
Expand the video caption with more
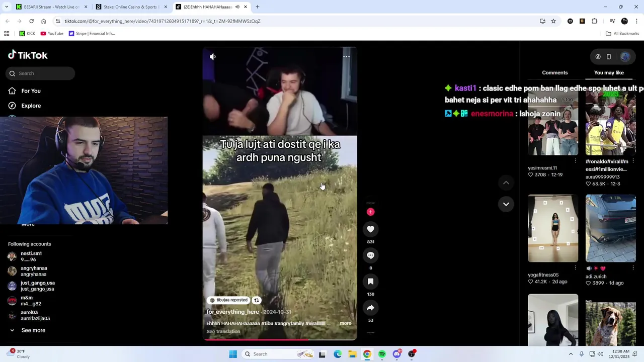click(345, 323)
